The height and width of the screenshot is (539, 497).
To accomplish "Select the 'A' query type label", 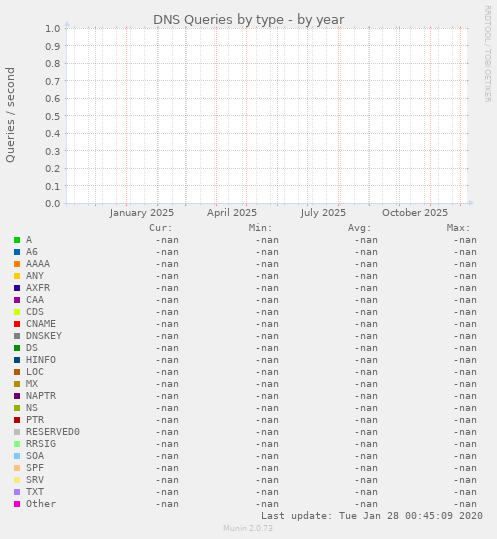I will (29, 240).
